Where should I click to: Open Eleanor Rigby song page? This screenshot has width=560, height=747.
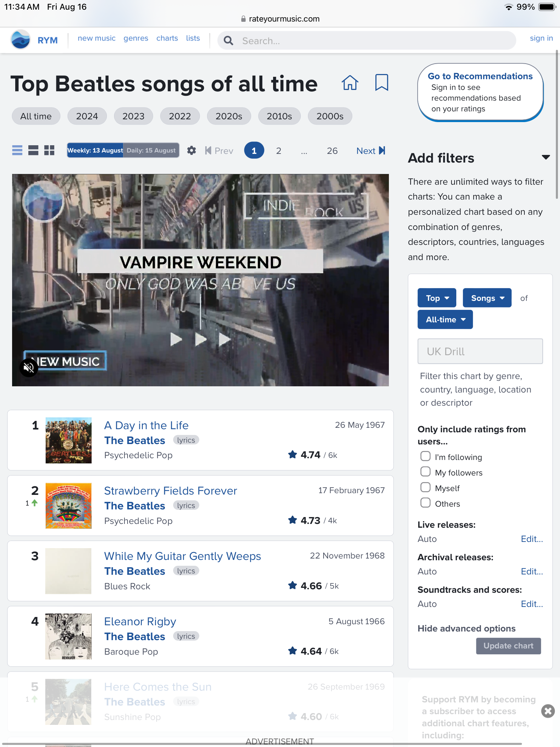(140, 621)
